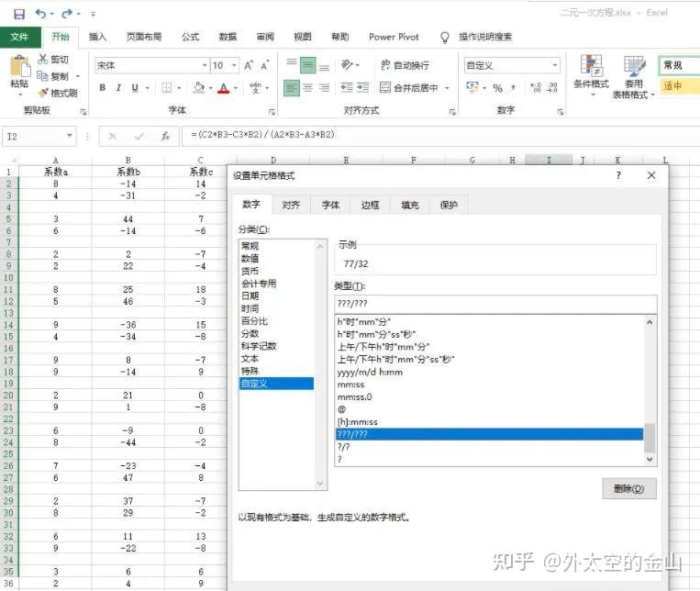The height and width of the screenshot is (591, 700).
Task: Bottom-align the cell contents
Action: (324, 68)
